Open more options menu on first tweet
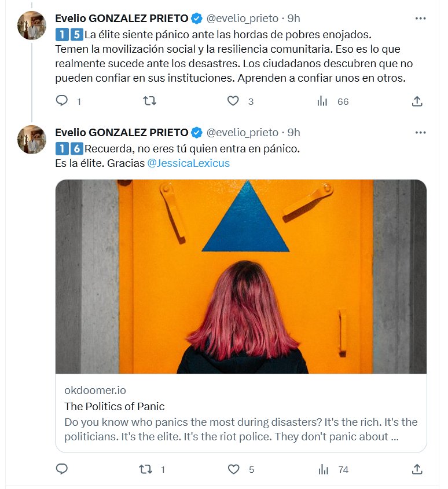This screenshot has width=448, height=489. click(x=421, y=19)
